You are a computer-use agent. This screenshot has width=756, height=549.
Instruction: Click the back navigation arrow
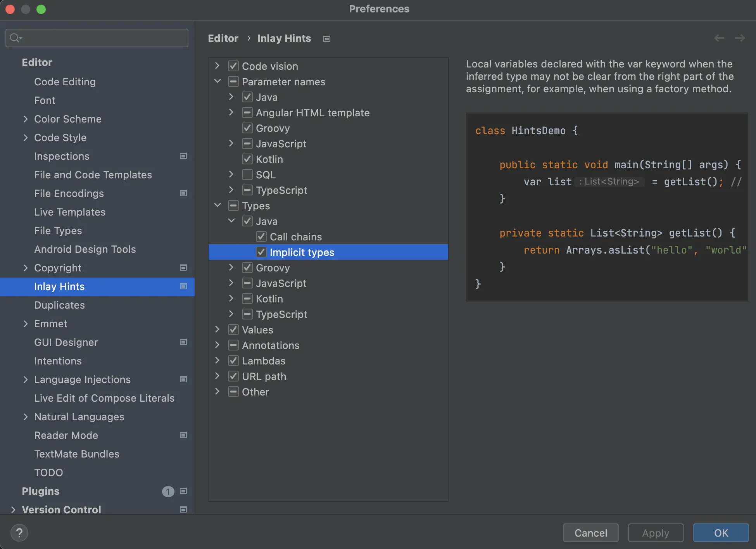pyautogui.click(x=719, y=38)
